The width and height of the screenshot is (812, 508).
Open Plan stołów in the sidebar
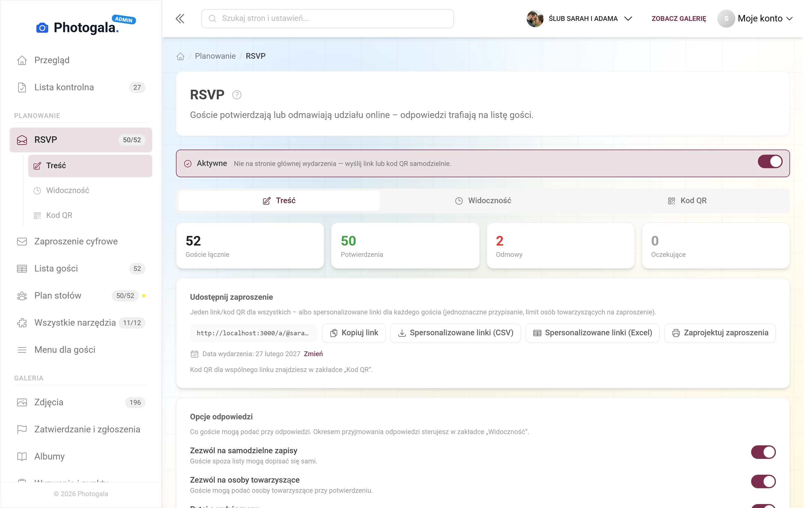[81, 296]
